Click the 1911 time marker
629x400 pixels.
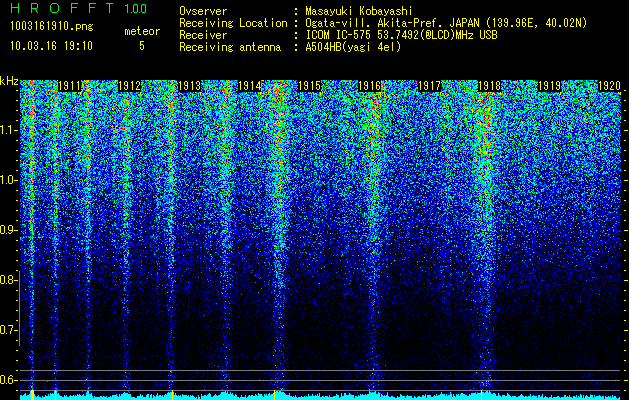(70, 86)
